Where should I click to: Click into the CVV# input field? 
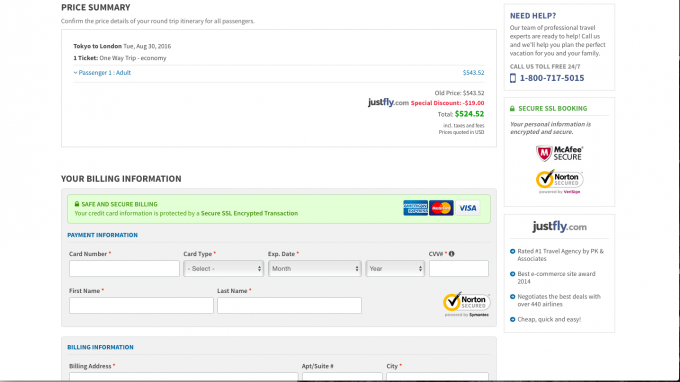point(458,269)
